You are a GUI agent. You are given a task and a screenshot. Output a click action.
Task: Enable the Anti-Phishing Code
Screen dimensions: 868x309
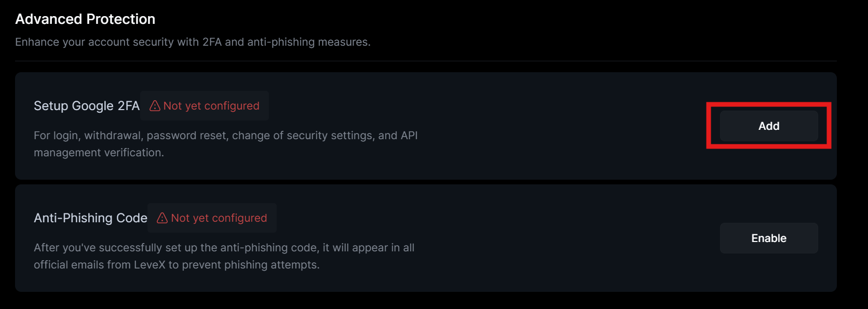tap(769, 238)
